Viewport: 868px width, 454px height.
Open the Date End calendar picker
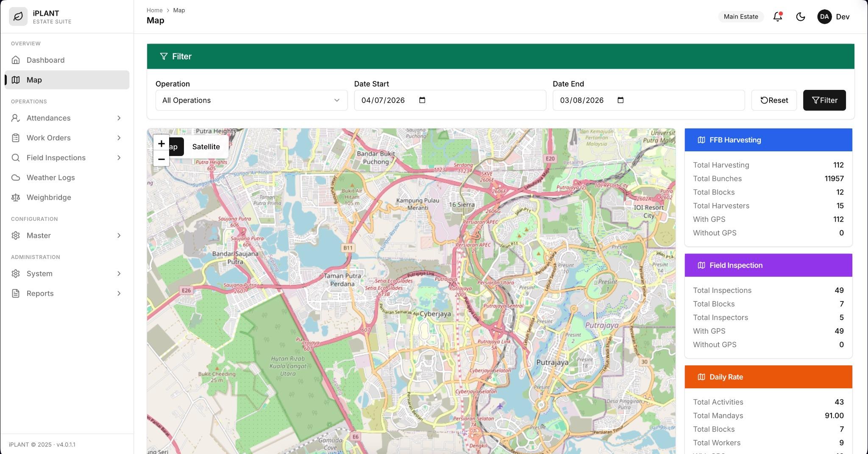click(620, 100)
